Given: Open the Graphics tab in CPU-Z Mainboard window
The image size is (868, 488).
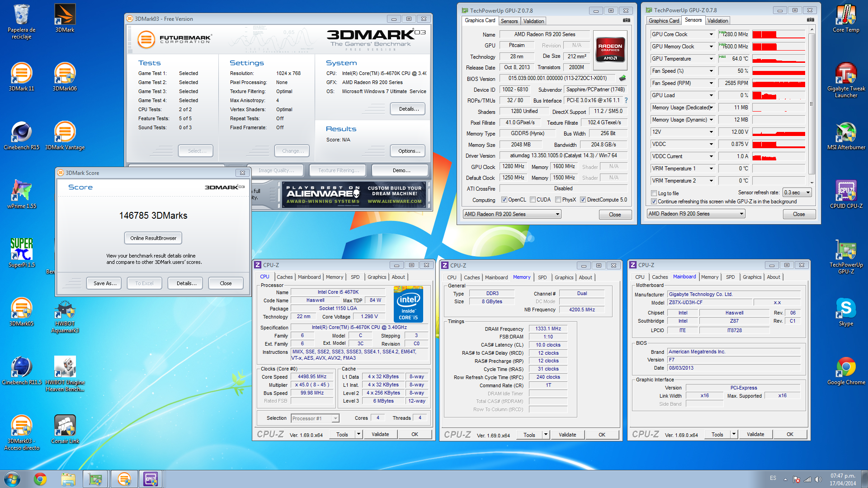Looking at the screenshot, I should pyautogui.click(x=752, y=277).
